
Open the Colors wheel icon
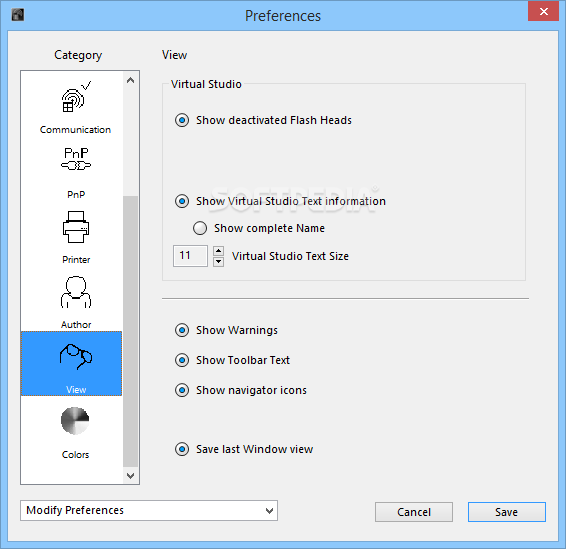tap(75, 421)
